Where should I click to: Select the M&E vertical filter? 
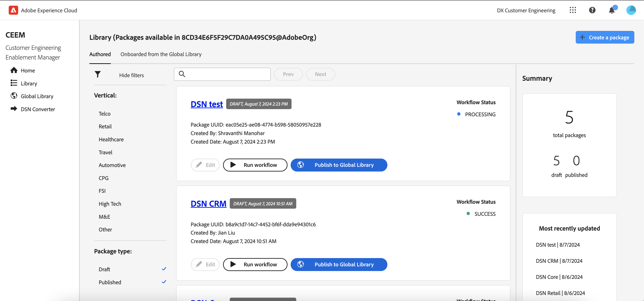pos(104,217)
